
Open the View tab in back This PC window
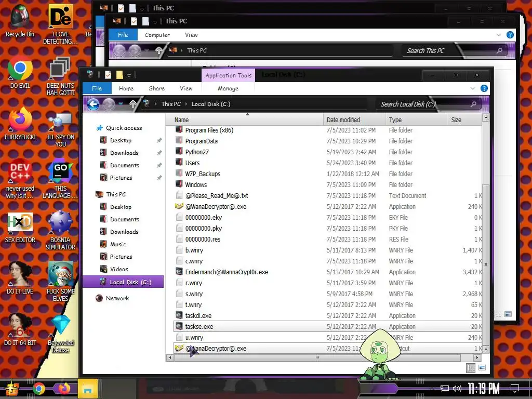click(191, 35)
